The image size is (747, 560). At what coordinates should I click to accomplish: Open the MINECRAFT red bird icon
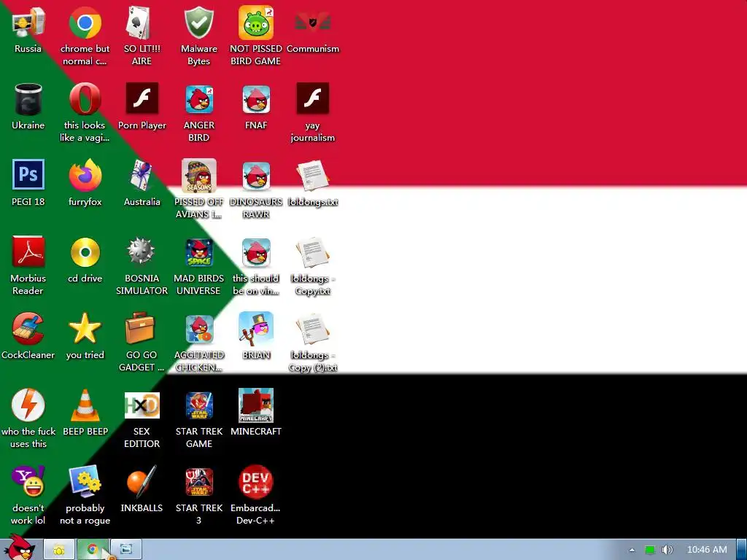click(256, 405)
